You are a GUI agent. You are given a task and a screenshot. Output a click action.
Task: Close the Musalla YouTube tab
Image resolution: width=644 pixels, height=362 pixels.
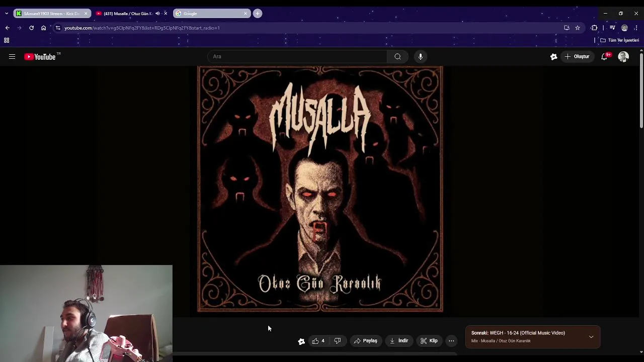[166, 14]
